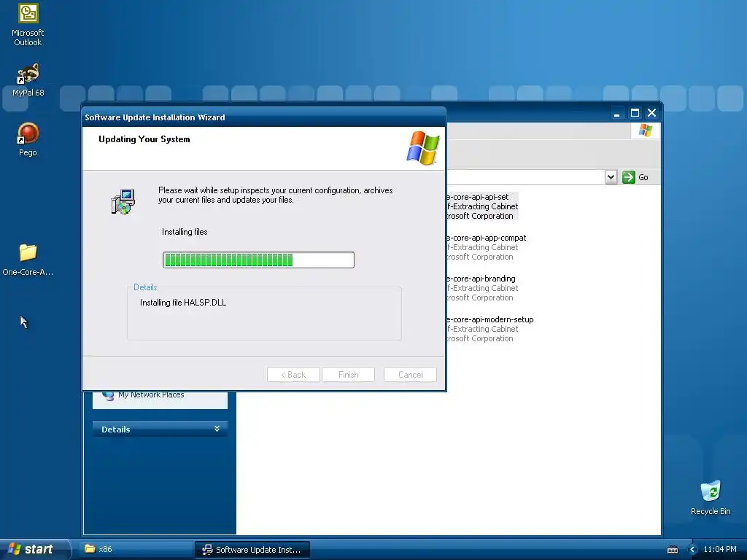Click the < Back button in wizard
This screenshot has width=747, height=560.
click(293, 374)
